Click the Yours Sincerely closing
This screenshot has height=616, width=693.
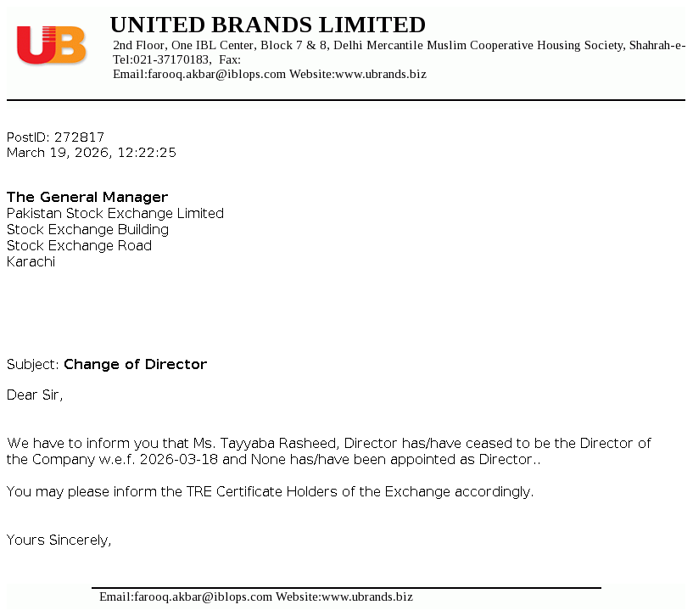pyautogui.click(x=59, y=540)
